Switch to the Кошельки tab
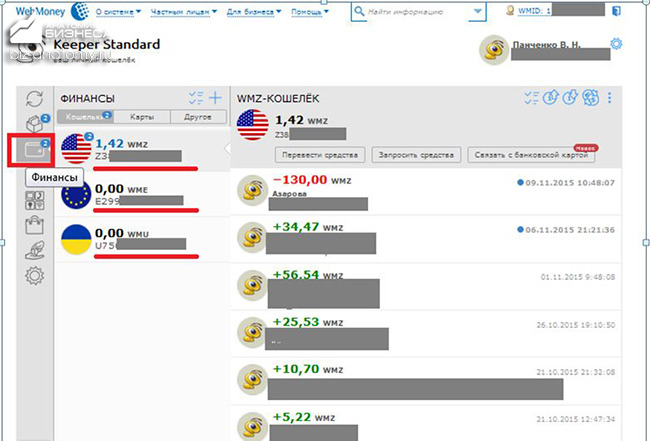Image resolution: width=650 pixels, height=441 pixels. [85, 116]
